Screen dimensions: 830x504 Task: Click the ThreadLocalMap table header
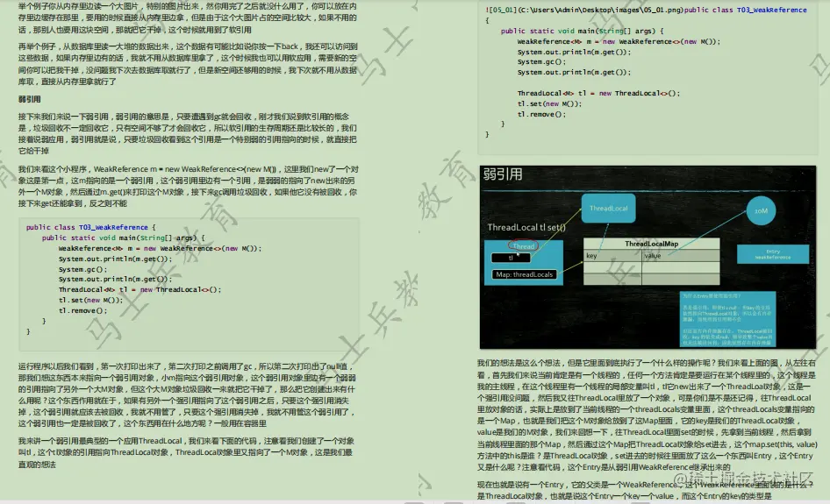point(651,244)
